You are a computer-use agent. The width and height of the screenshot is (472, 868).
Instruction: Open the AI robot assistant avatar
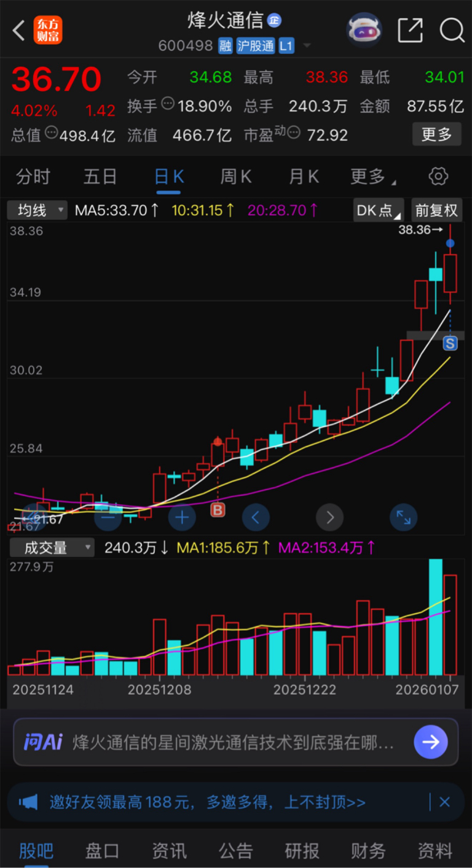(x=364, y=30)
